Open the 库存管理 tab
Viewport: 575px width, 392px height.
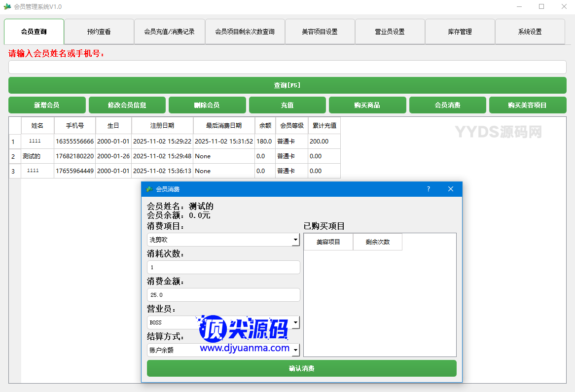click(x=460, y=32)
